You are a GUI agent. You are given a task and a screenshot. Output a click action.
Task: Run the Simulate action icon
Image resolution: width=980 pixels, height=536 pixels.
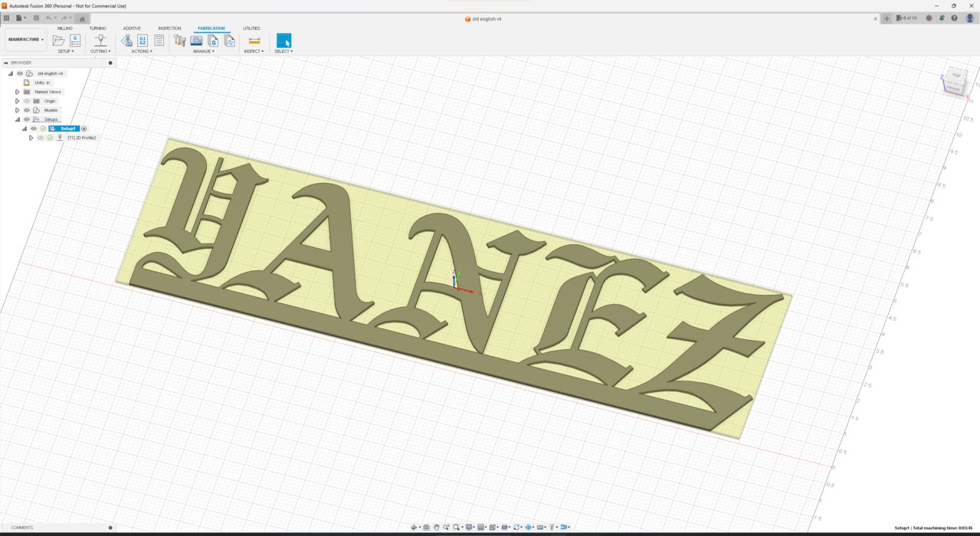(127, 41)
